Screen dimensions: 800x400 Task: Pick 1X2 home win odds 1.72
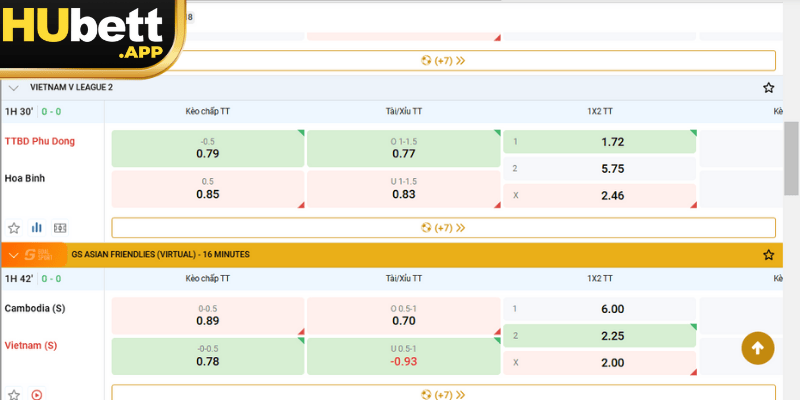pyautogui.click(x=599, y=142)
